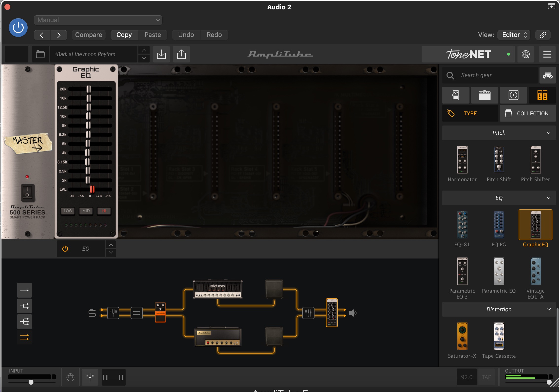Screen dimensions: 560x392
Task: Toggle the LOW band button on Graphic EQ
Action: (x=68, y=211)
